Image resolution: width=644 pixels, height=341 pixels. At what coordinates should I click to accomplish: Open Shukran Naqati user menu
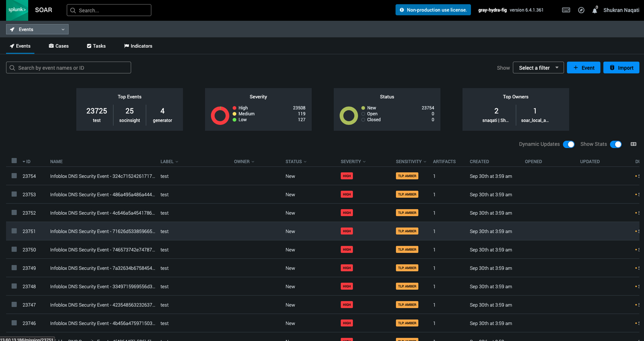coord(621,10)
